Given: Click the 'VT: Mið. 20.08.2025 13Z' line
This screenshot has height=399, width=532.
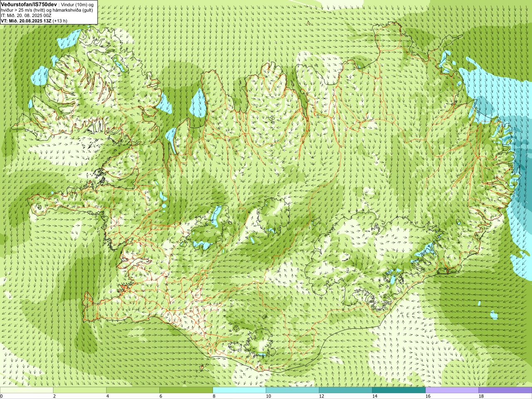Looking at the screenshot, I should point(26,21).
